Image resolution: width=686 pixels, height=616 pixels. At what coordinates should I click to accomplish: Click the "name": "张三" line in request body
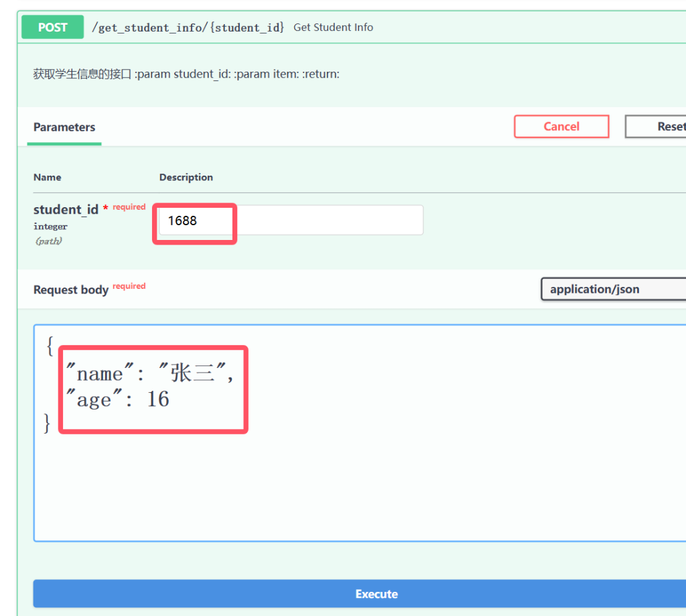pyautogui.click(x=149, y=373)
